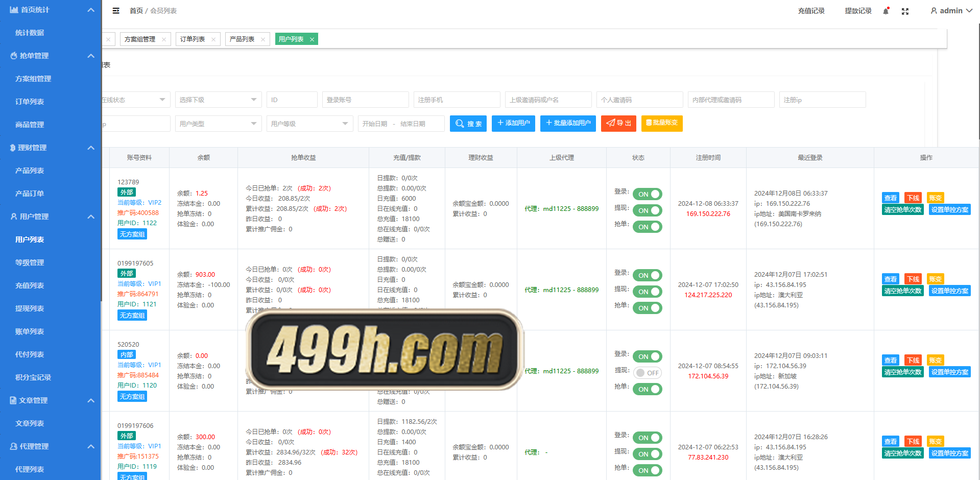The width and height of the screenshot is (980, 480).
Task: Click the 注册手机 input field
Action: click(x=457, y=100)
